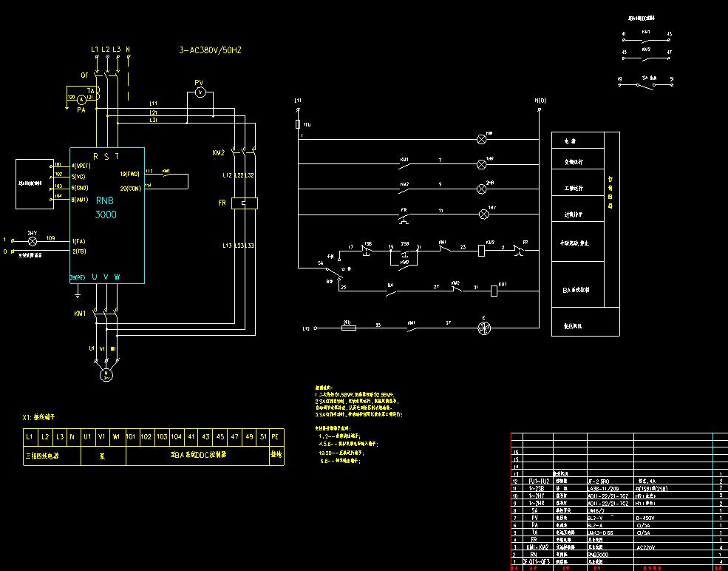
Task: Select the 'RNB' inverter label text
Action: (x=105, y=200)
